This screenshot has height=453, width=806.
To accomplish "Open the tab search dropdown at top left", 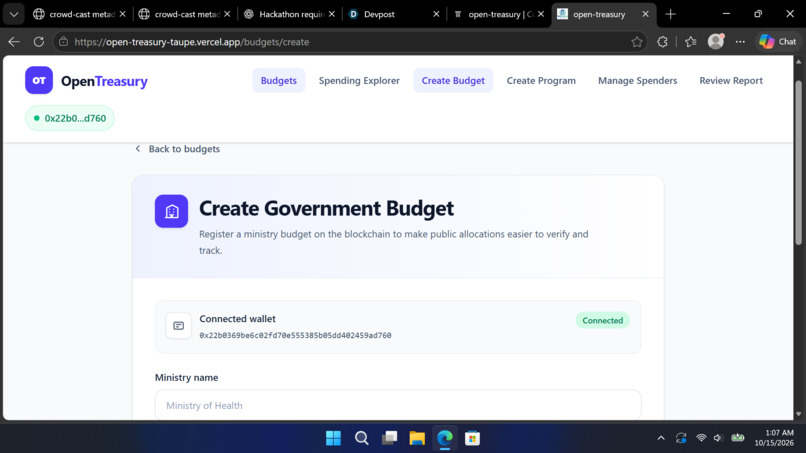I will [x=14, y=14].
